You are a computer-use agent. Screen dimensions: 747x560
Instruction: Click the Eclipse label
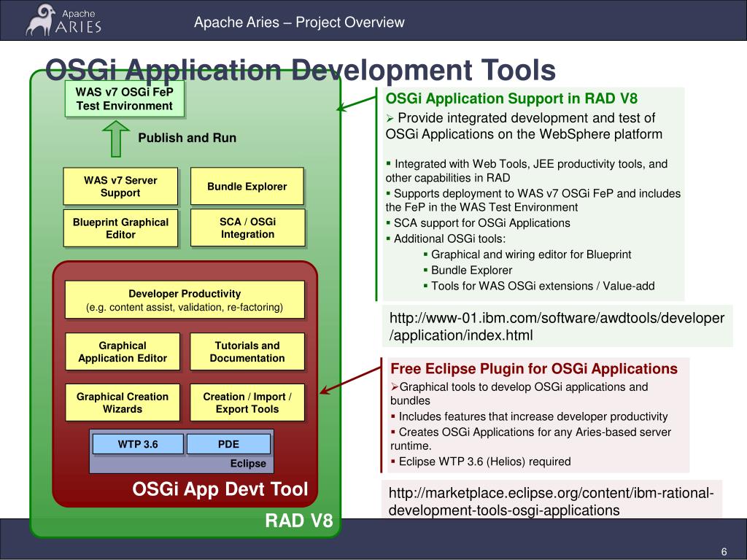(248, 463)
